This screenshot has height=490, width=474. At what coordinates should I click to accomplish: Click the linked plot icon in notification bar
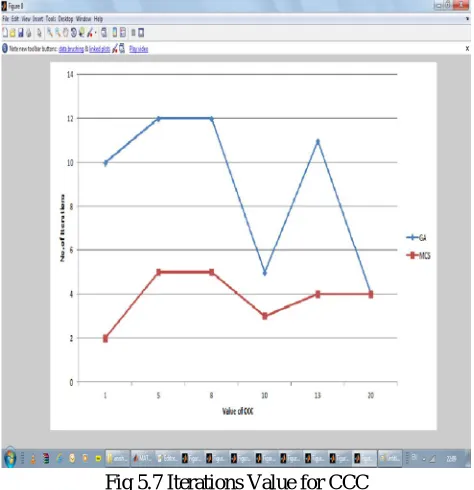coord(122,49)
